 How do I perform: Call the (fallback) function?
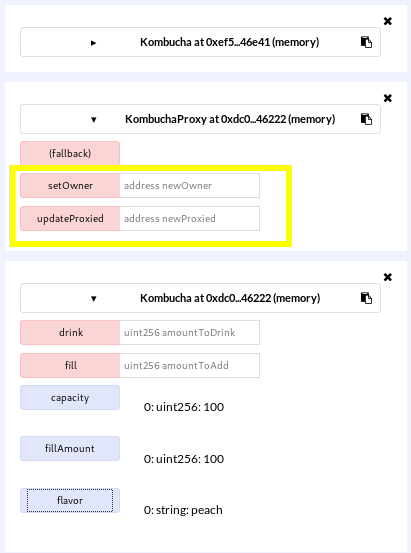[x=70, y=153]
